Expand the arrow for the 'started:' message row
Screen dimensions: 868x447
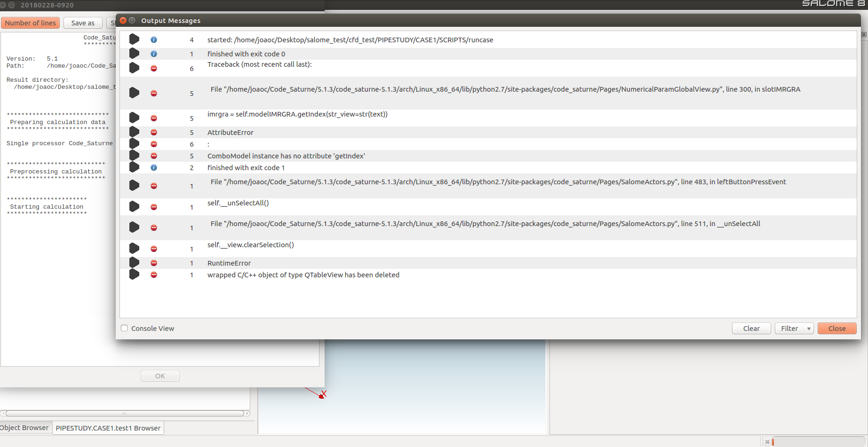point(134,39)
